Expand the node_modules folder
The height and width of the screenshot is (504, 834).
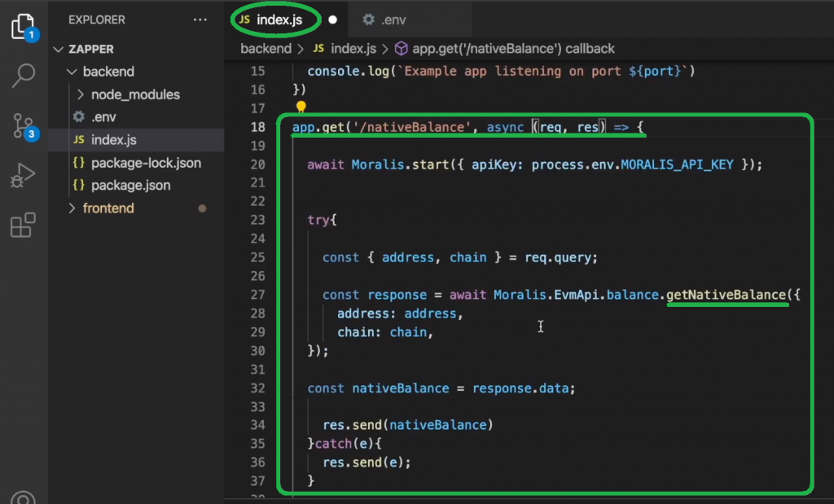[x=81, y=94]
